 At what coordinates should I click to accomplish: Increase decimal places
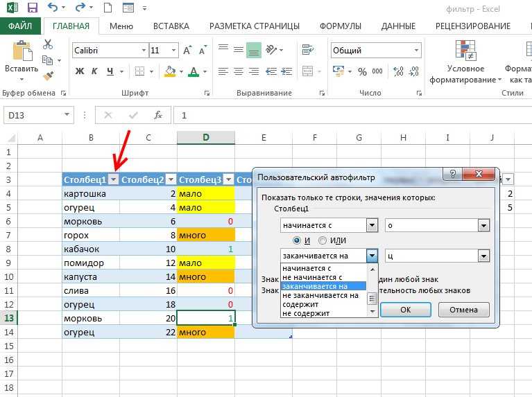[x=398, y=71]
